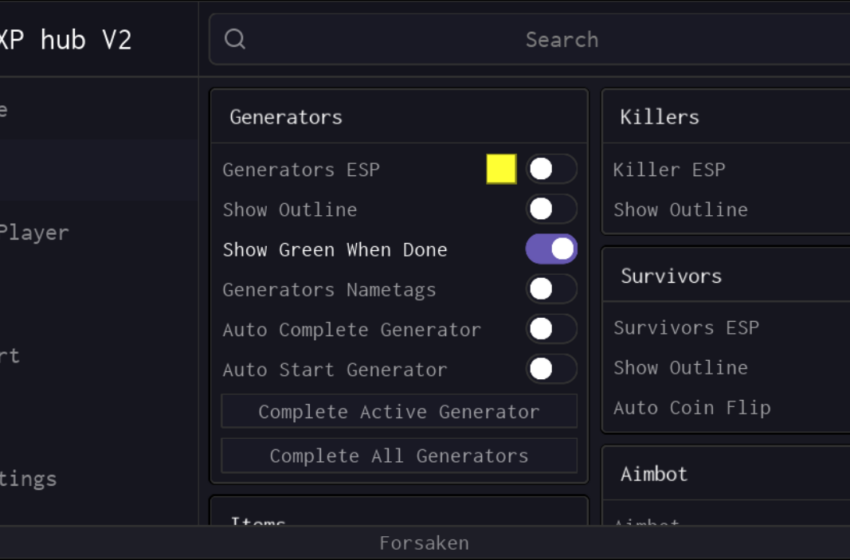Toggle Show Outline under Generators
The height and width of the screenshot is (560, 850).
[x=551, y=209]
